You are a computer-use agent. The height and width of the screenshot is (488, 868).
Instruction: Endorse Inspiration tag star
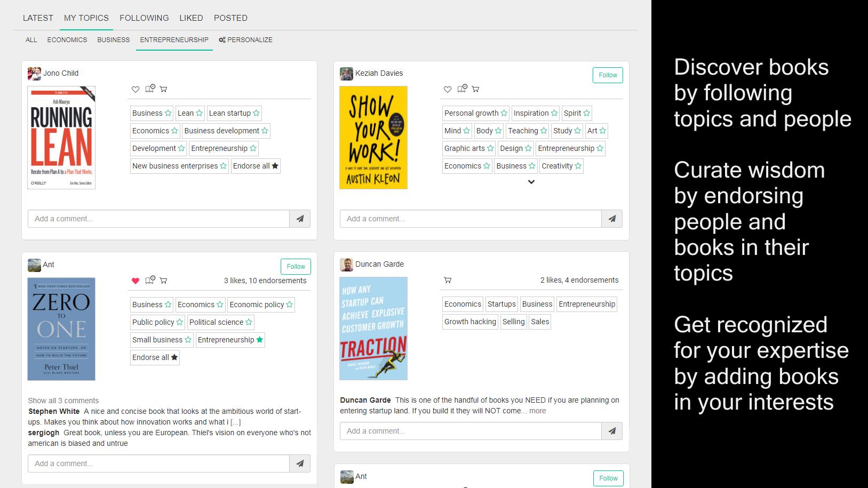click(554, 113)
